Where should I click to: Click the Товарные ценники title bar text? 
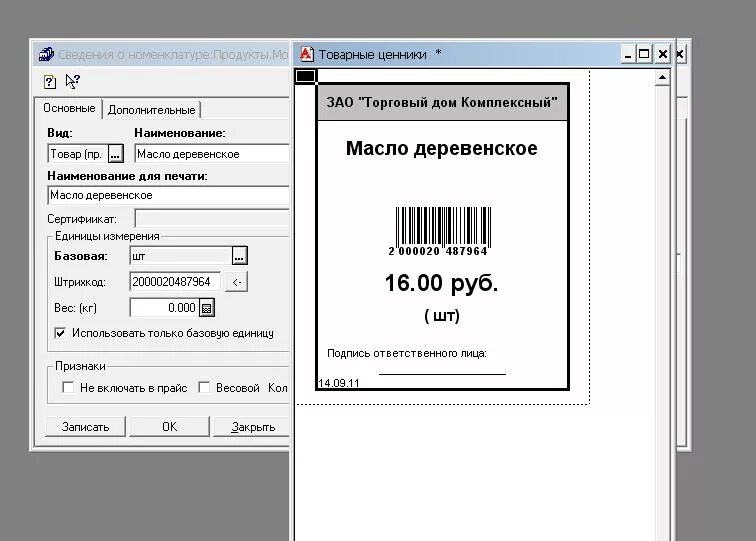[x=373, y=54]
